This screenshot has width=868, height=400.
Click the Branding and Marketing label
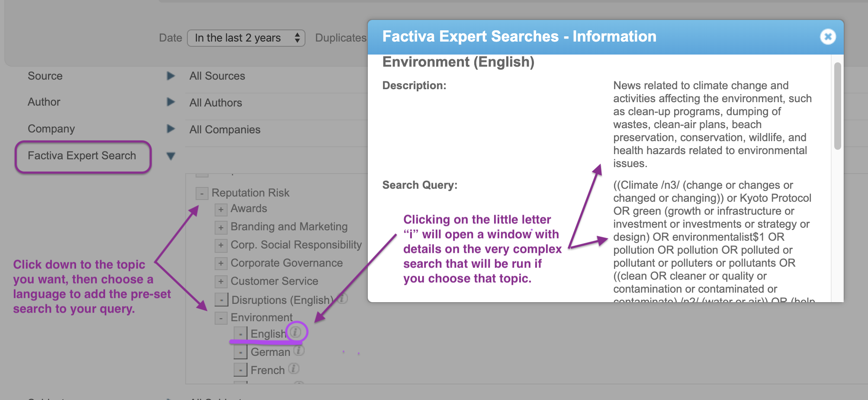pyautogui.click(x=289, y=227)
